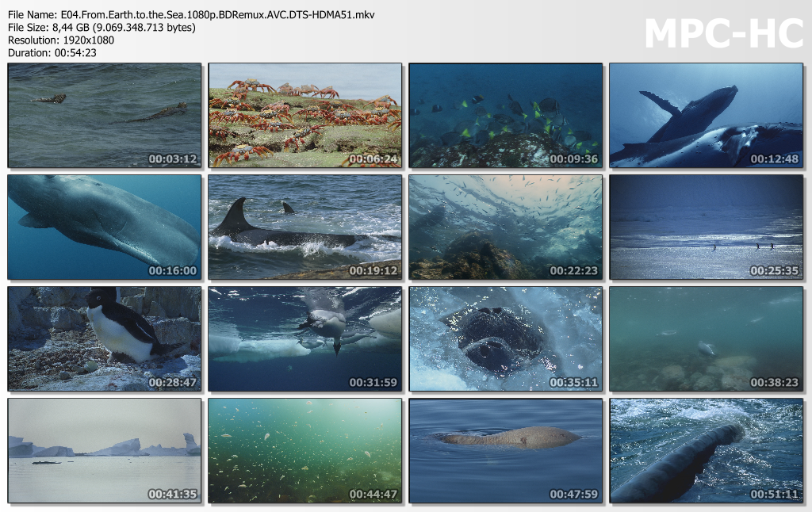The width and height of the screenshot is (812, 512).
Task: Select the 00:35:11 timestamp label
Action: click(574, 383)
